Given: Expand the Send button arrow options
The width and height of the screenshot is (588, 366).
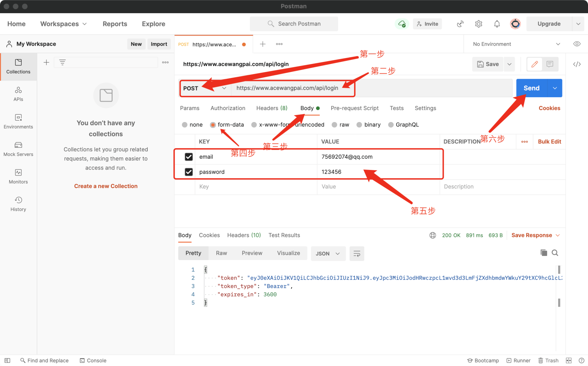Looking at the screenshot, I should (x=555, y=88).
